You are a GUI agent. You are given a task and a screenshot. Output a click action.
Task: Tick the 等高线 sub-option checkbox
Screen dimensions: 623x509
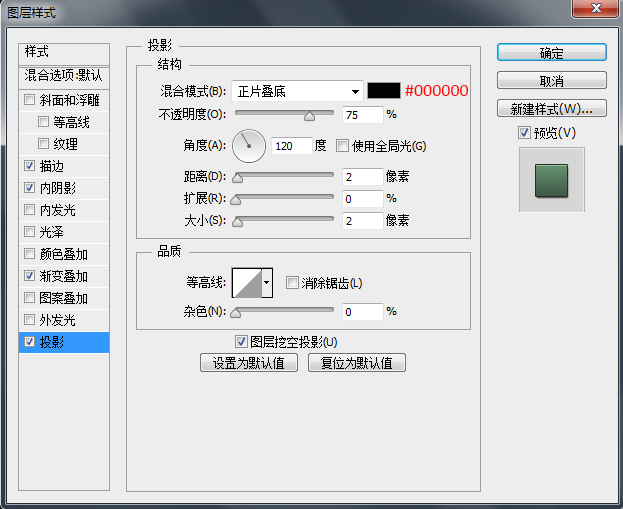[43, 121]
